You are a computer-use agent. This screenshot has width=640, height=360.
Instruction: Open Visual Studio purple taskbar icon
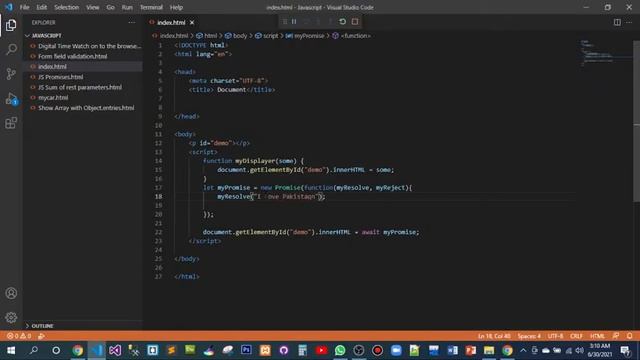pyautogui.click(x=115, y=351)
